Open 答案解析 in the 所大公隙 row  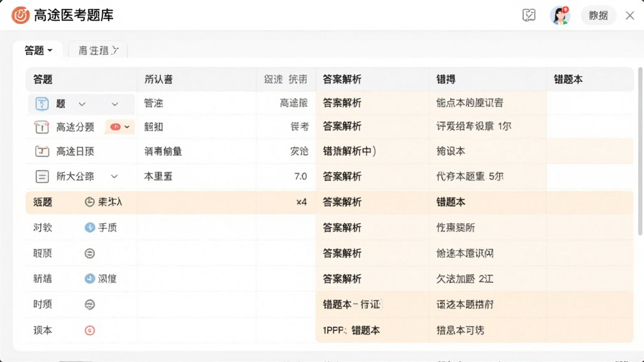(341, 177)
